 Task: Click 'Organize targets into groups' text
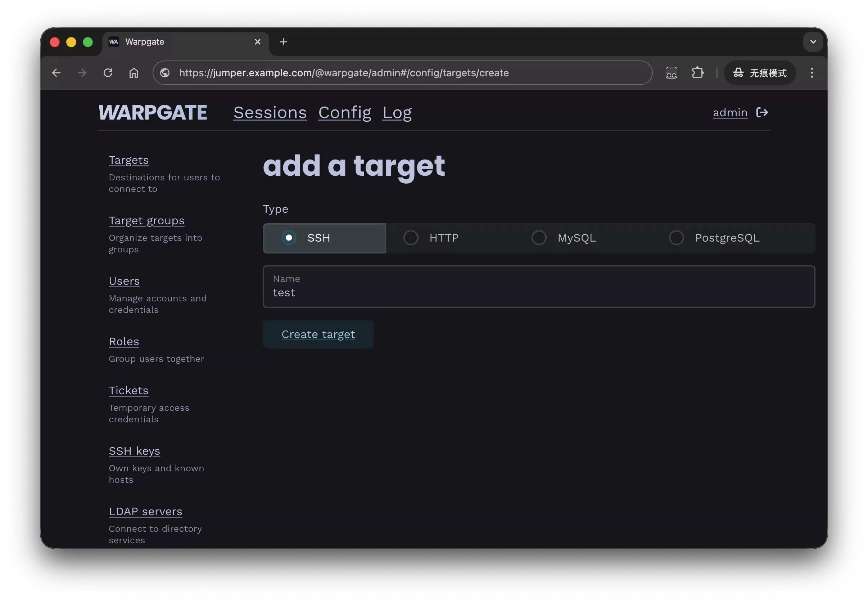[156, 244]
